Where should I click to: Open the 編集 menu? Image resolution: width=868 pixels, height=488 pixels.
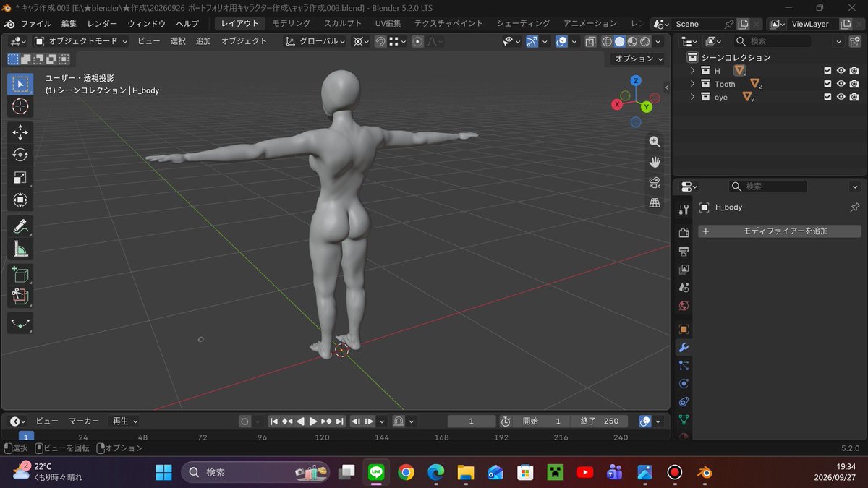click(x=69, y=24)
